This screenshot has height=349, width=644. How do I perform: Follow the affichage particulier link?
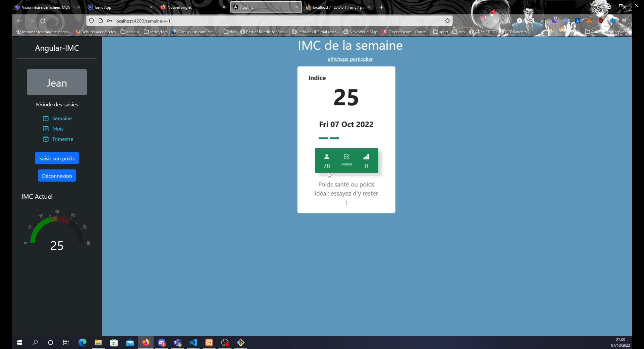click(x=350, y=59)
